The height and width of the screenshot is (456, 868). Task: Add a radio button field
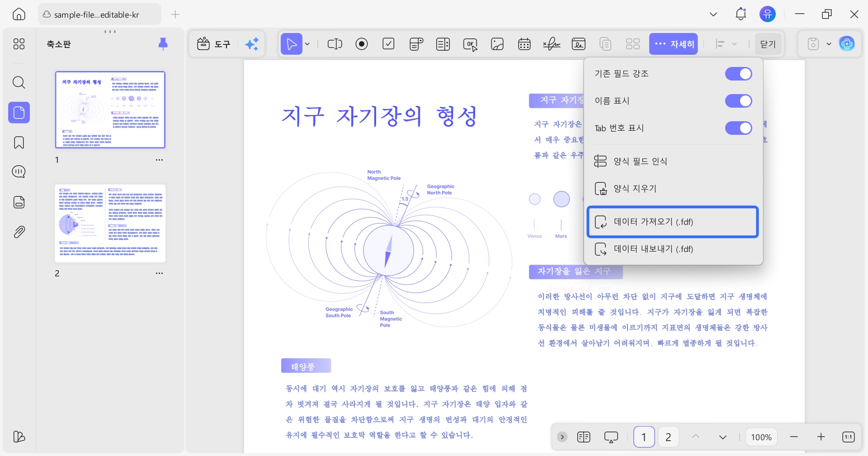pyautogui.click(x=362, y=44)
